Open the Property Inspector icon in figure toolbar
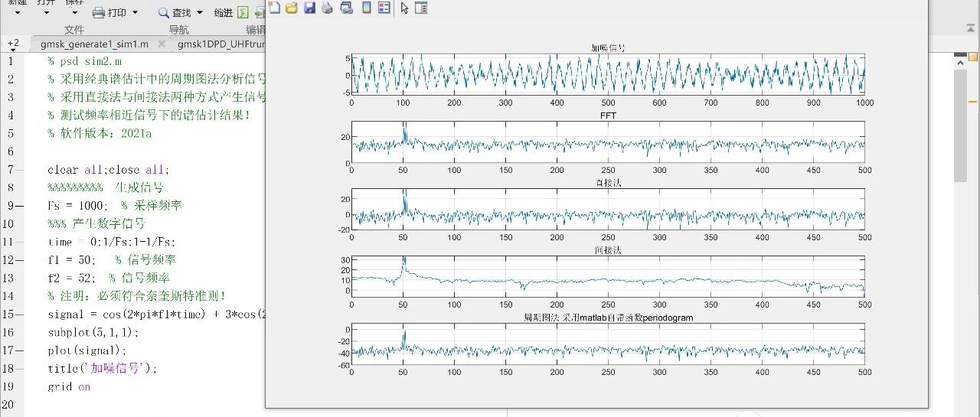This screenshot has width=980, height=417. tap(421, 8)
